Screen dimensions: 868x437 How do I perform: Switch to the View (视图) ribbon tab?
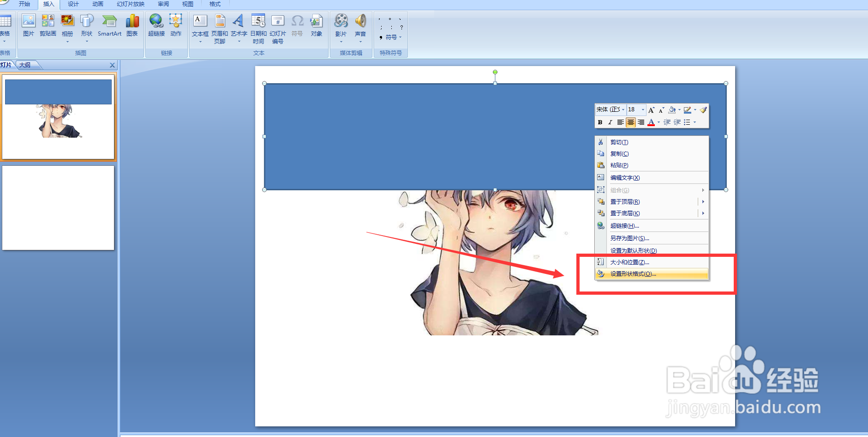coord(188,4)
